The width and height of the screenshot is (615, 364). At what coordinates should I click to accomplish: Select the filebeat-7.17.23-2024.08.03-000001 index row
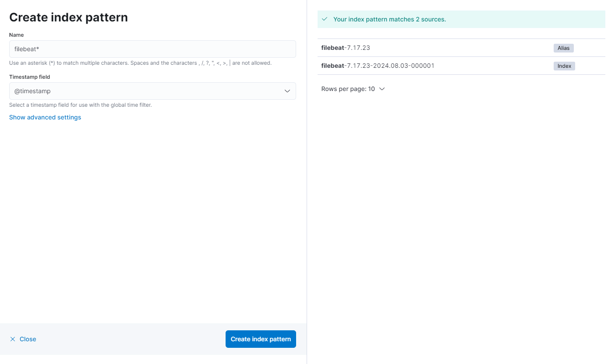tap(378, 66)
